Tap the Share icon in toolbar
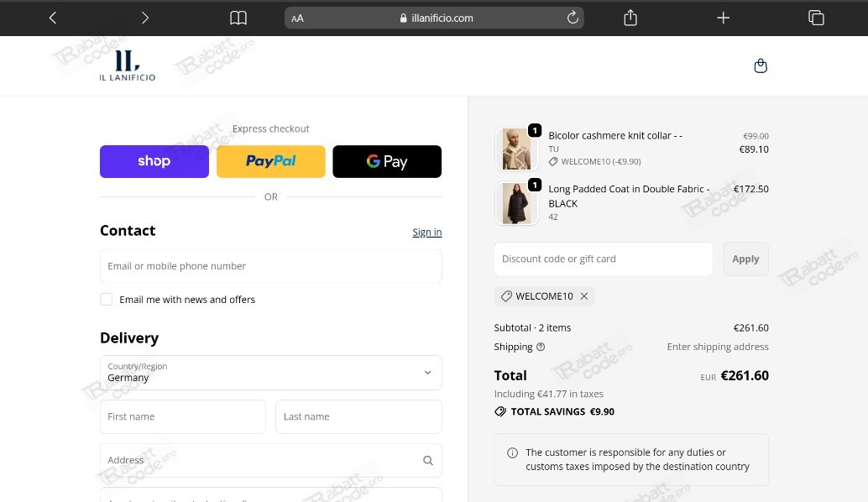 [630, 18]
